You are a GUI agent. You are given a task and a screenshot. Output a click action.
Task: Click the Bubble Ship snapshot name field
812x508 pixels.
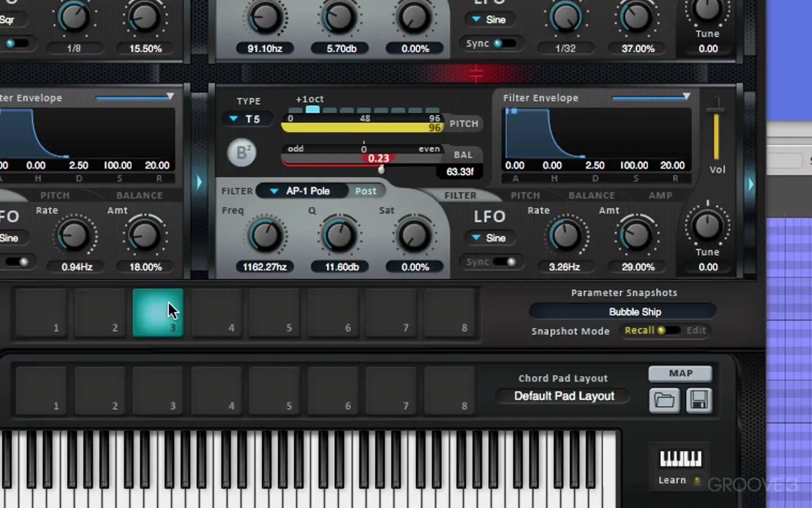coord(623,311)
